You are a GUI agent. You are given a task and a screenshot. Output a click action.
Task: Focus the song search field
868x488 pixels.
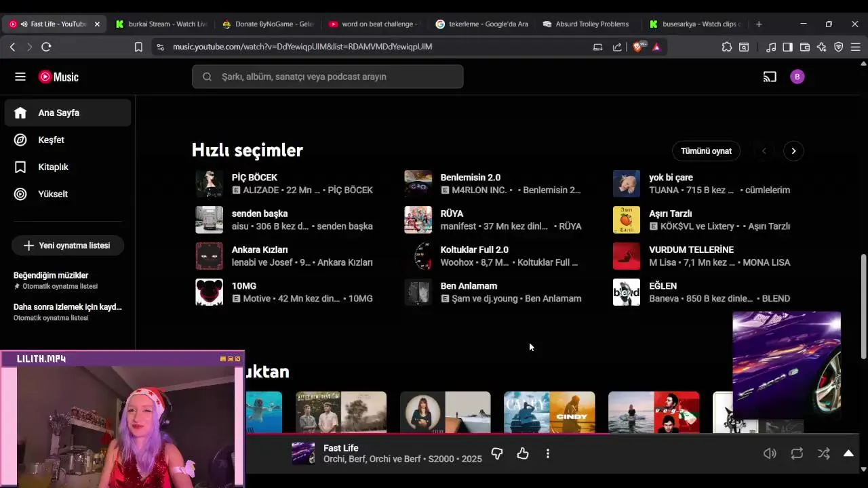point(328,77)
